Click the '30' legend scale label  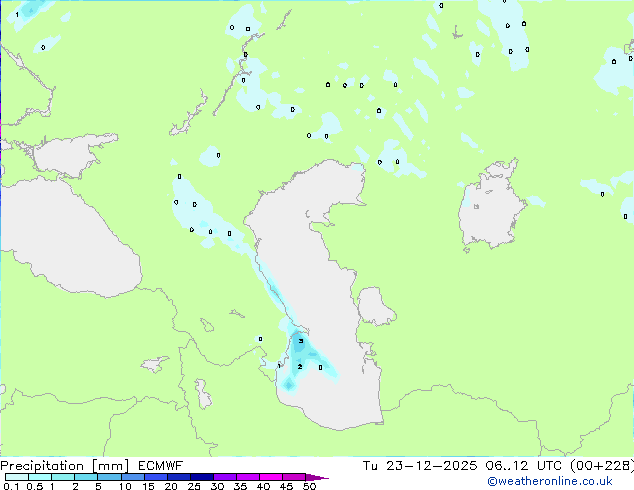(x=217, y=486)
